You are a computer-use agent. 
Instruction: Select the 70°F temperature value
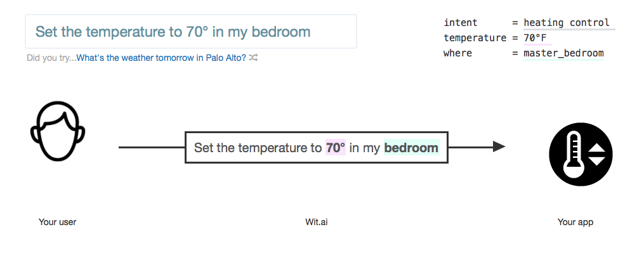(535, 38)
